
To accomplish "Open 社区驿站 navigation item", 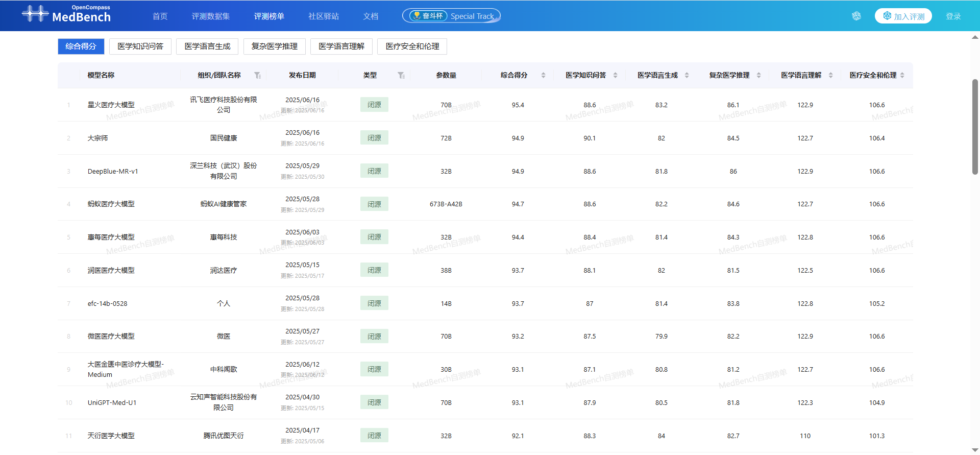I will coord(324,16).
